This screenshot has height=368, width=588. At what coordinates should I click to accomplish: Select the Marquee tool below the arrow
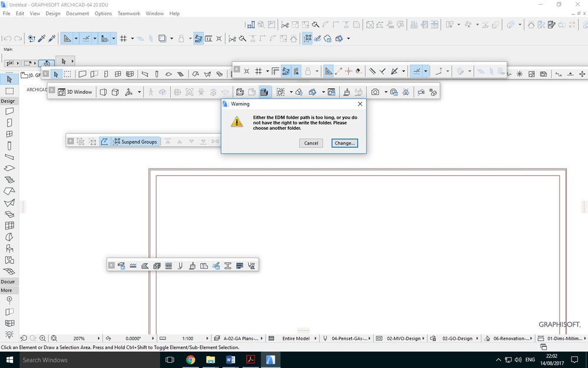click(x=9, y=90)
